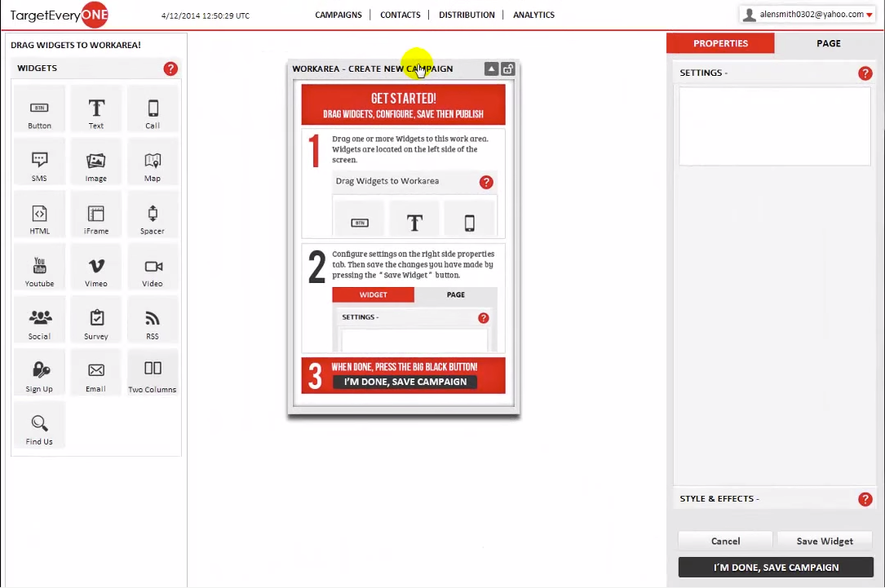Select the Survey widget
885x588 pixels.
96,321
